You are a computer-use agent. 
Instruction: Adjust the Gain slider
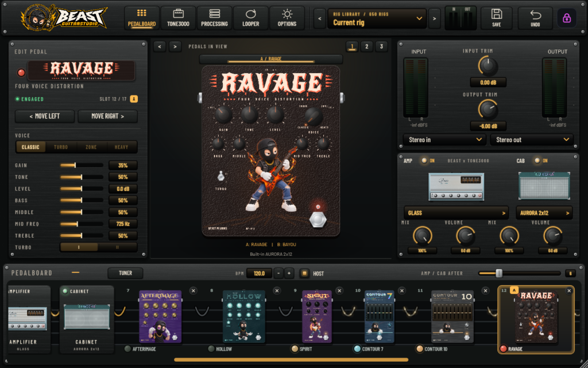click(x=82, y=165)
